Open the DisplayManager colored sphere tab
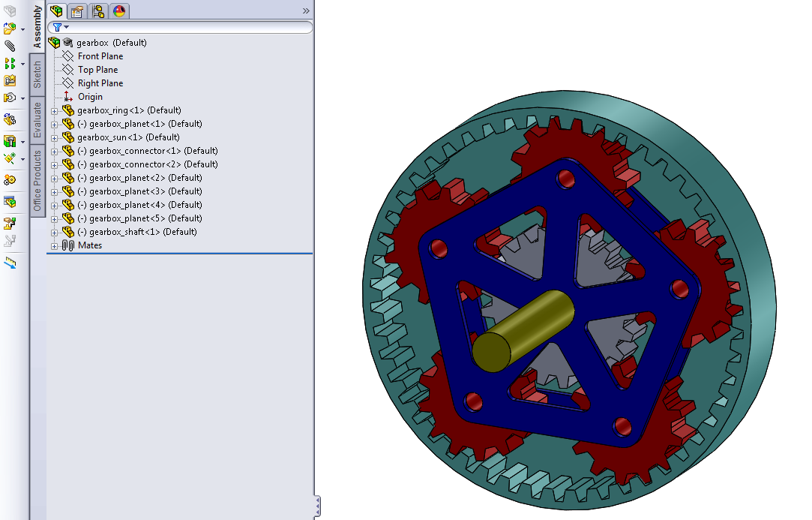Viewport: 812px width, 520px height. click(118, 11)
